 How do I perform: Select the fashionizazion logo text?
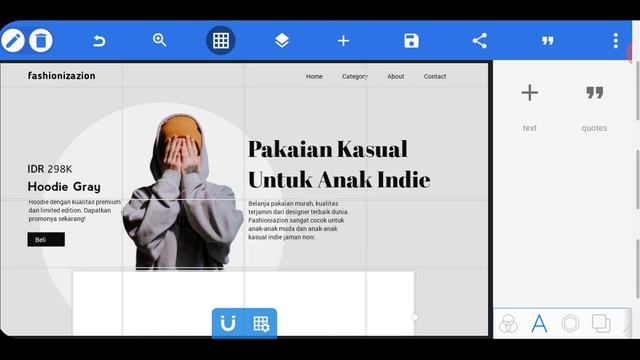tap(62, 76)
